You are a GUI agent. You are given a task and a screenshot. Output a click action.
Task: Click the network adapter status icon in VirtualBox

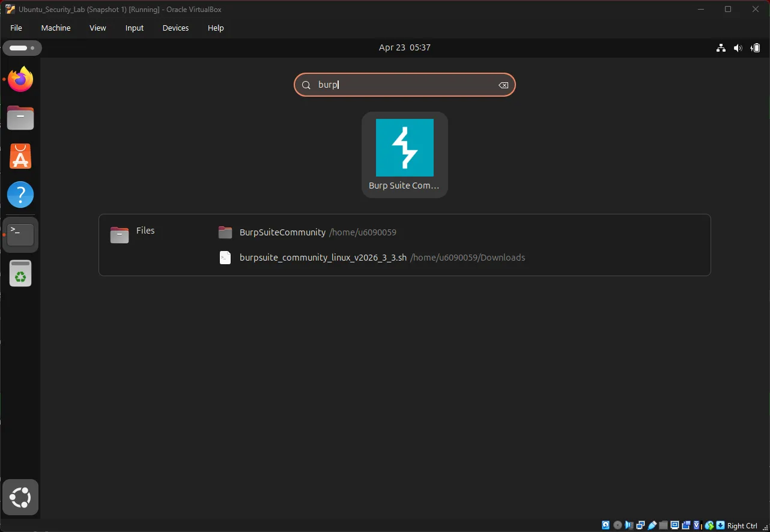[x=640, y=525]
